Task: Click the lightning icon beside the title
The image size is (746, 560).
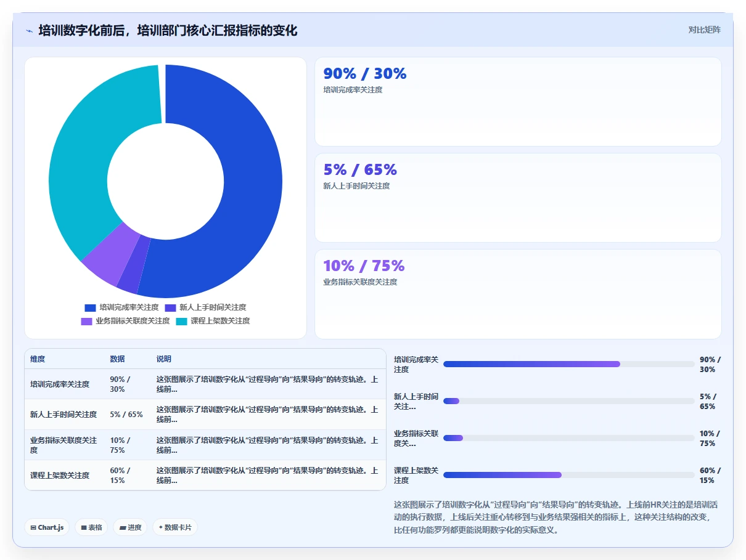Action: point(30,31)
